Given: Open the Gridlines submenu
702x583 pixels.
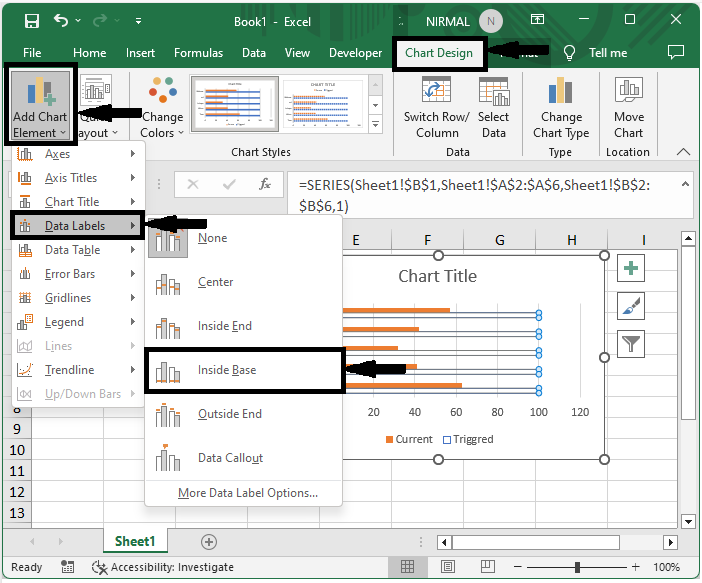Looking at the screenshot, I should click(77, 298).
